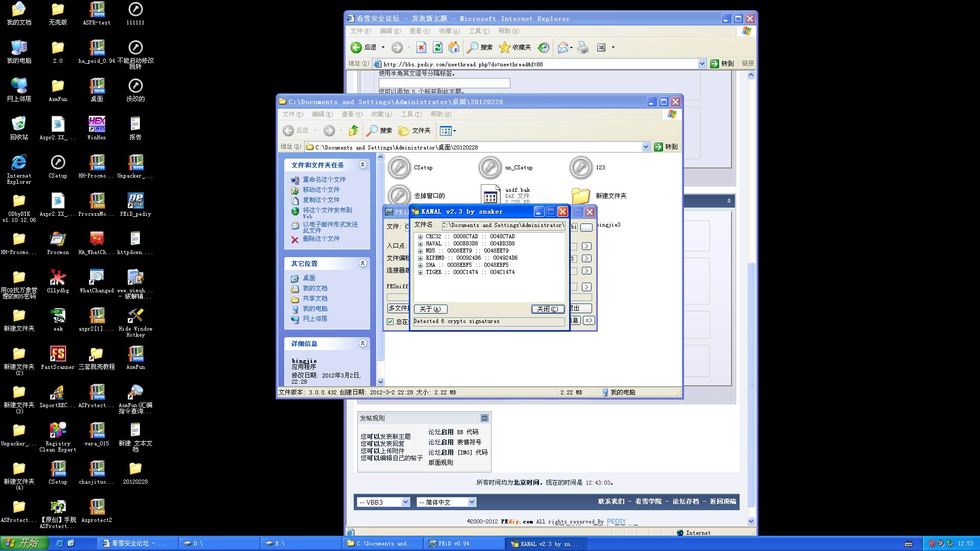Screen dimensions: 980x551
Task: Expand the RIPEMD signature tree node
Action: 420,258
